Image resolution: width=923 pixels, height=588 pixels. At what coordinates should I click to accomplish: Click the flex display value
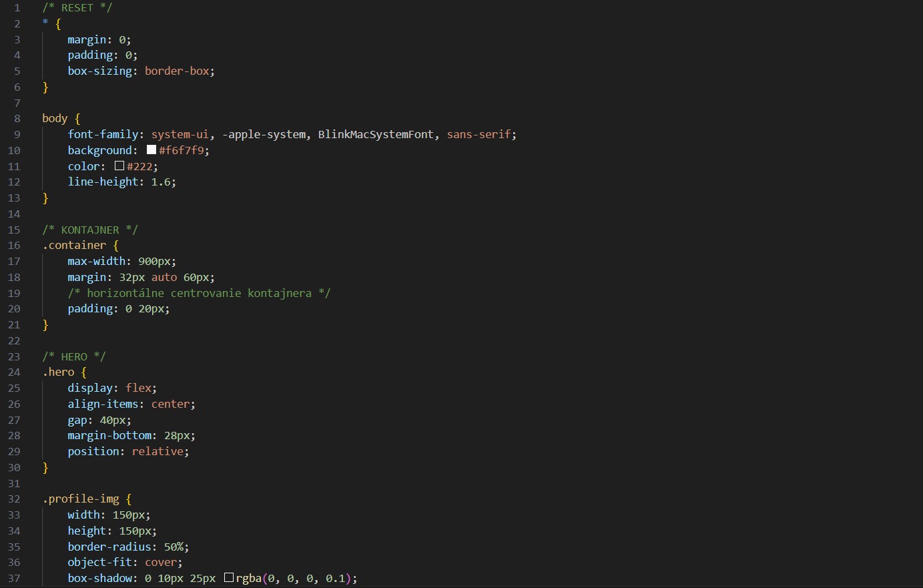[x=138, y=388]
